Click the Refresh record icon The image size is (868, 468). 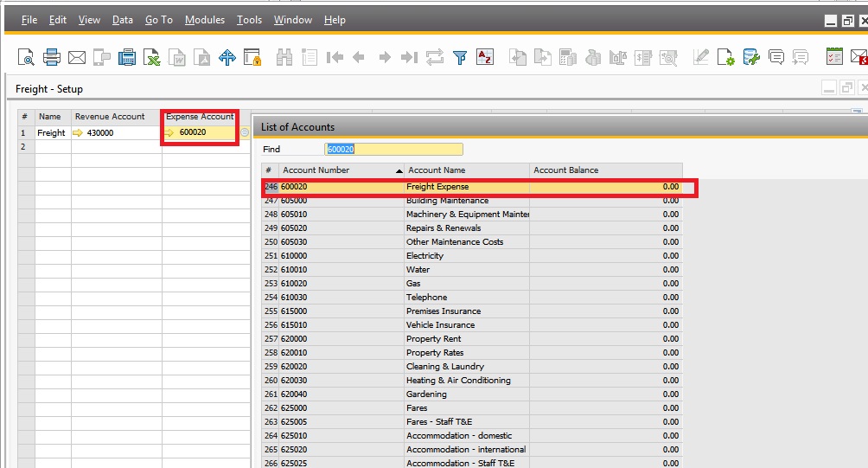click(435, 57)
